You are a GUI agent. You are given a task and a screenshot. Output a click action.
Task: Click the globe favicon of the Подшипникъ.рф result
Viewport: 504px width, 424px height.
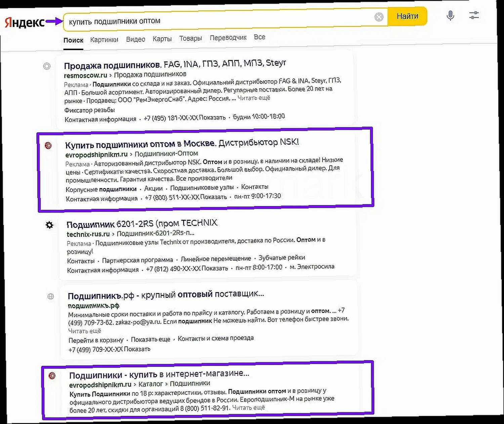(50, 296)
